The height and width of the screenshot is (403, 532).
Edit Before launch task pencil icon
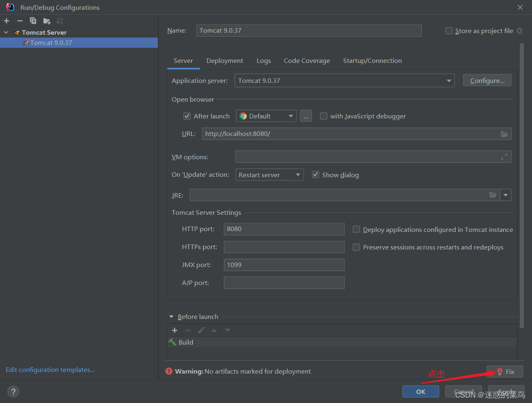click(201, 330)
